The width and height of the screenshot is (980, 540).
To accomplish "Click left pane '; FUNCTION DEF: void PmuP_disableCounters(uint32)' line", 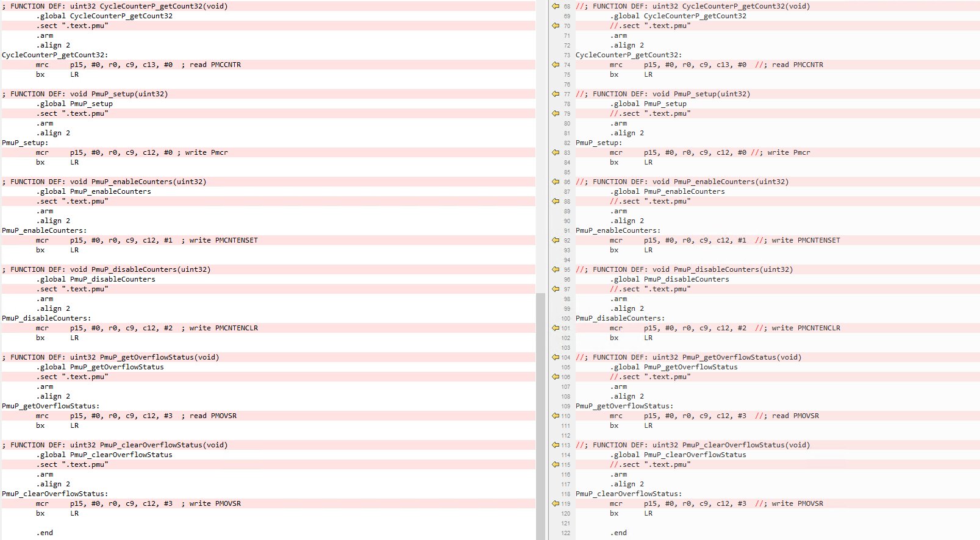I will (268, 269).
